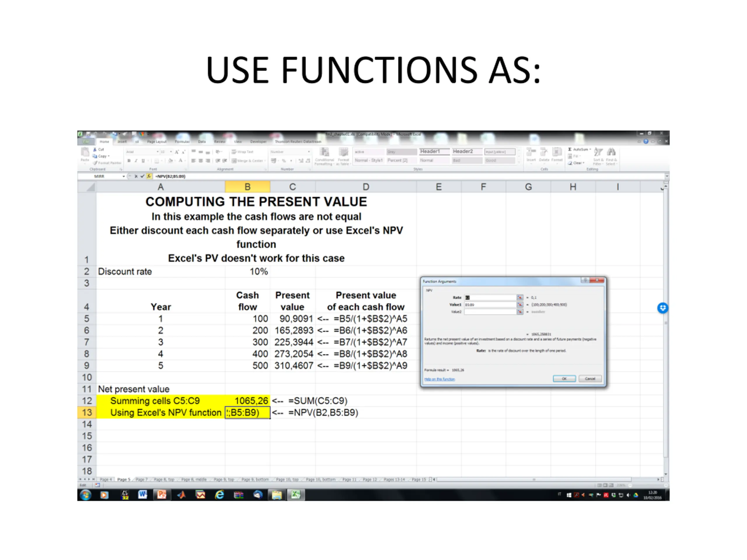Toggle Italic formatting
747x560 pixels.
(136, 161)
